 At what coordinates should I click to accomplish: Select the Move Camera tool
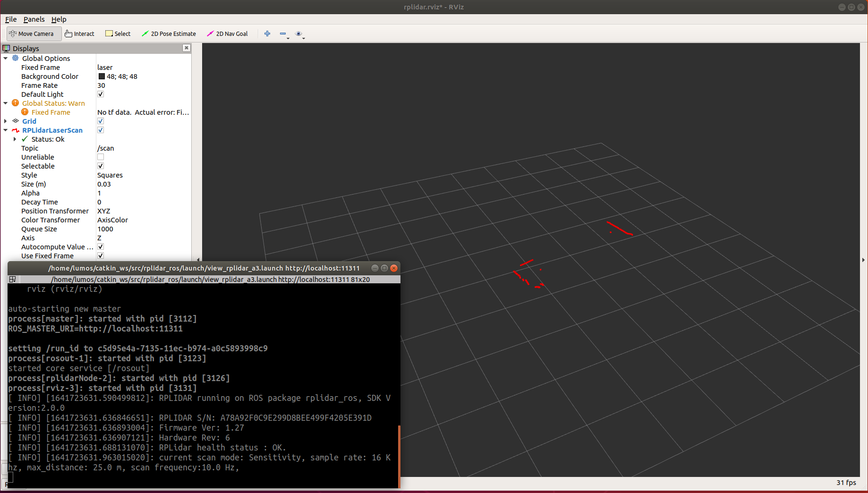[x=34, y=34]
